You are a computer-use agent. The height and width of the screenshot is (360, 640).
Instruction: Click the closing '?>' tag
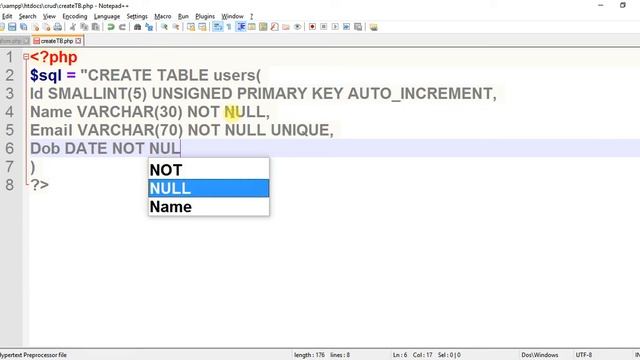coord(40,185)
